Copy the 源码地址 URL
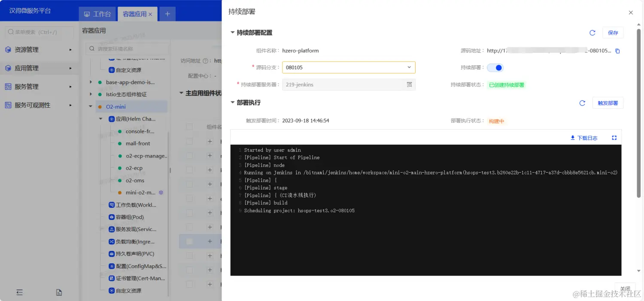 pyautogui.click(x=618, y=51)
